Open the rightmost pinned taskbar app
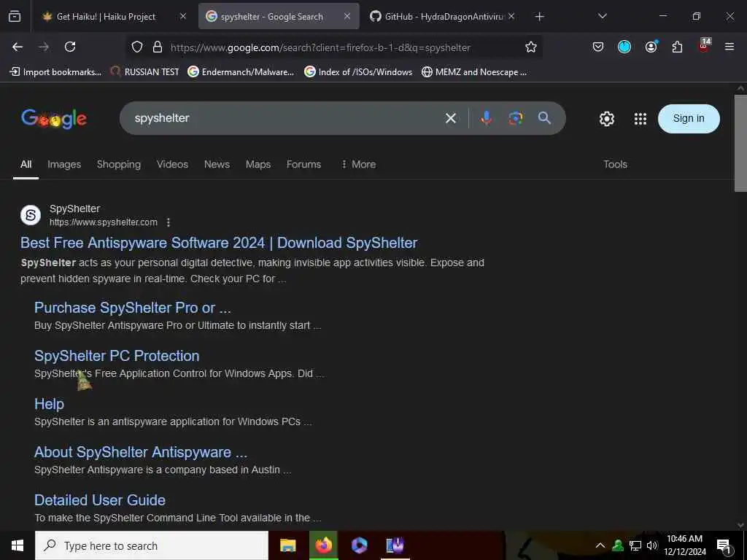 395,545
